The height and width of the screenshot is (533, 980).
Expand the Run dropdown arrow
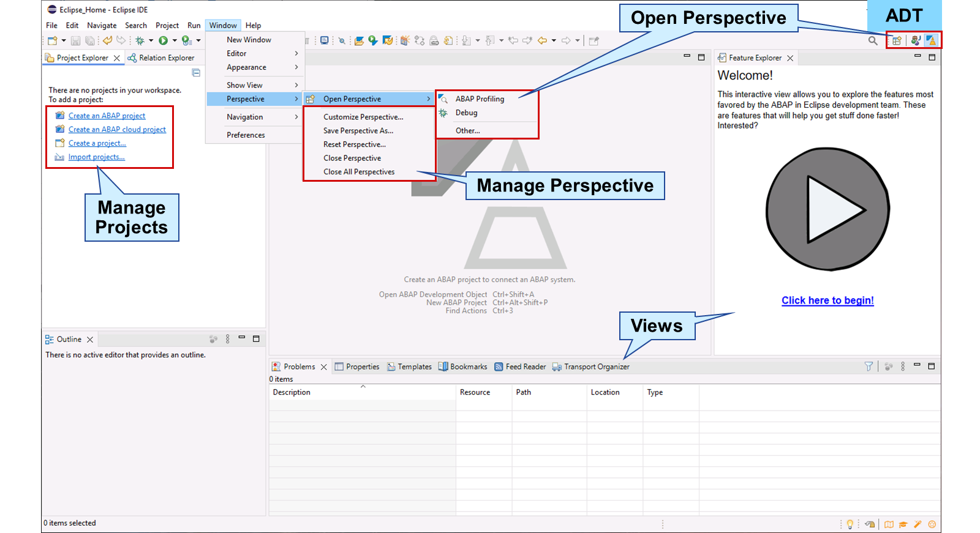click(175, 41)
